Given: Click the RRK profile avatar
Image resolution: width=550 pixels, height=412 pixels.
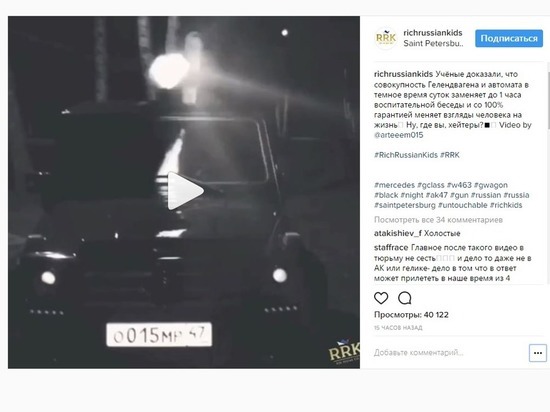Looking at the screenshot, I should pos(385,38).
